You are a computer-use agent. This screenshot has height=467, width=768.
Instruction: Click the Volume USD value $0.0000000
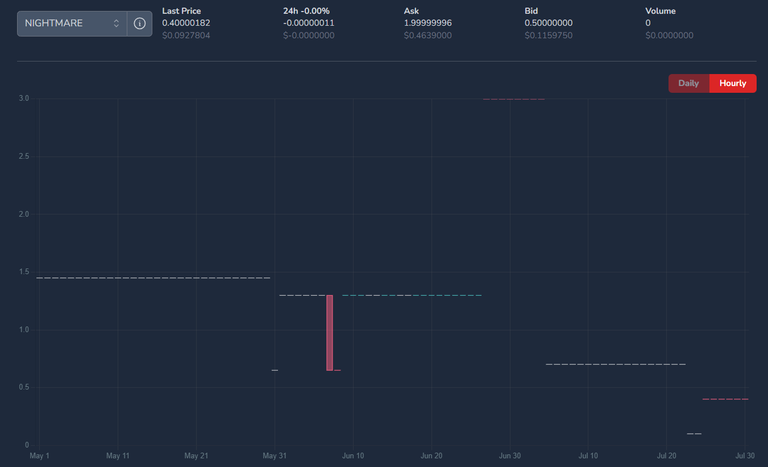click(x=669, y=35)
